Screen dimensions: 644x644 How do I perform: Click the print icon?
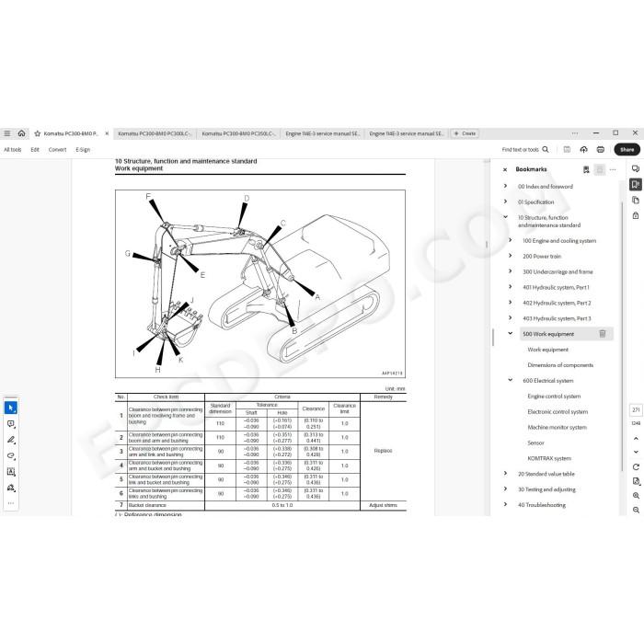tap(601, 149)
